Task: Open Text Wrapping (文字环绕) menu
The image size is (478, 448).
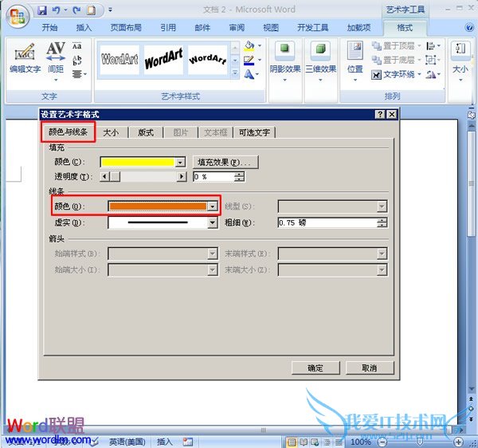Action: click(396, 74)
